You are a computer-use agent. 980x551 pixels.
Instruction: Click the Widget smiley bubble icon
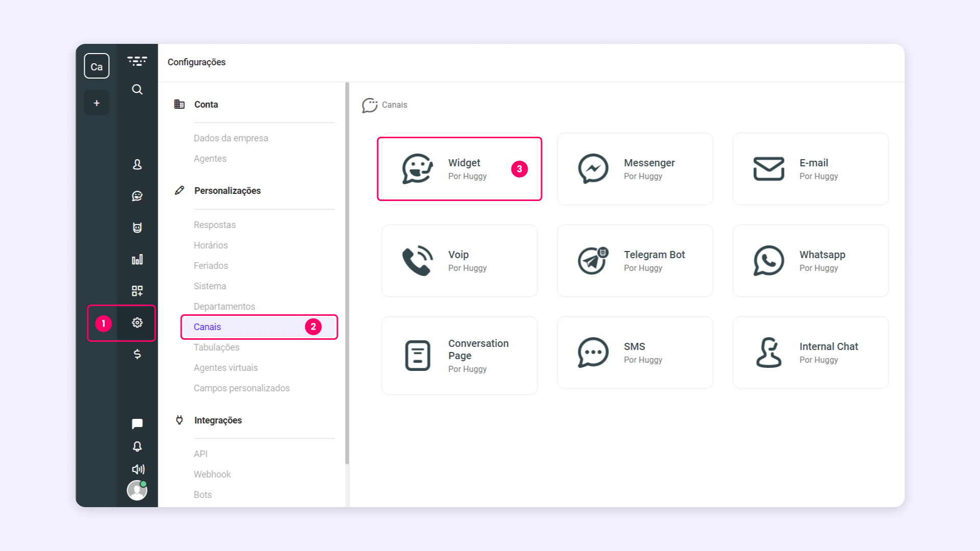pyautogui.click(x=418, y=169)
